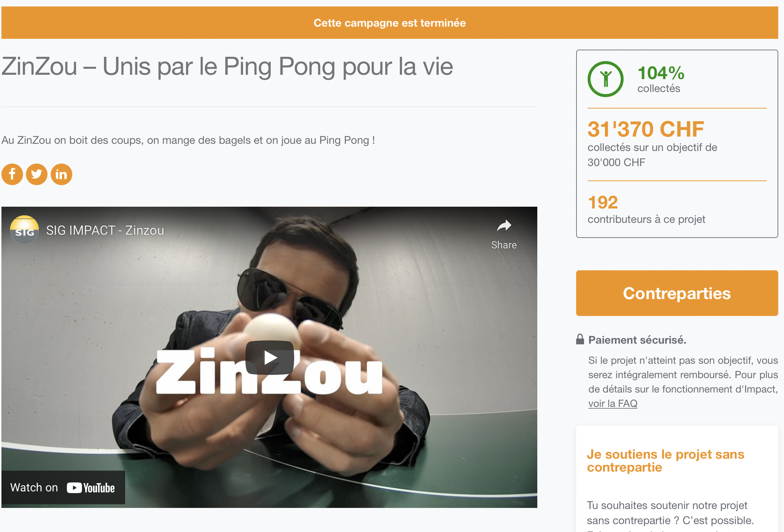Click 'Je soutiens le projet sans contrepartie' heading
784x532 pixels.
[665, 461]
